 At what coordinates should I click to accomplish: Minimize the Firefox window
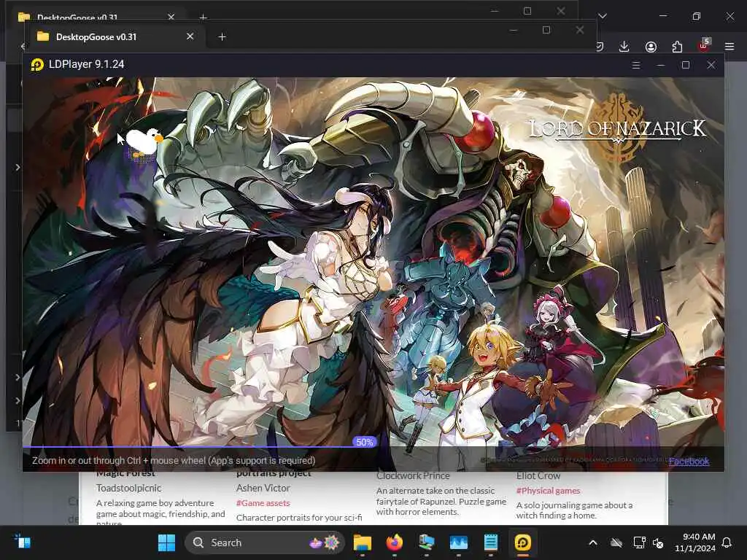tap(663, 16)
